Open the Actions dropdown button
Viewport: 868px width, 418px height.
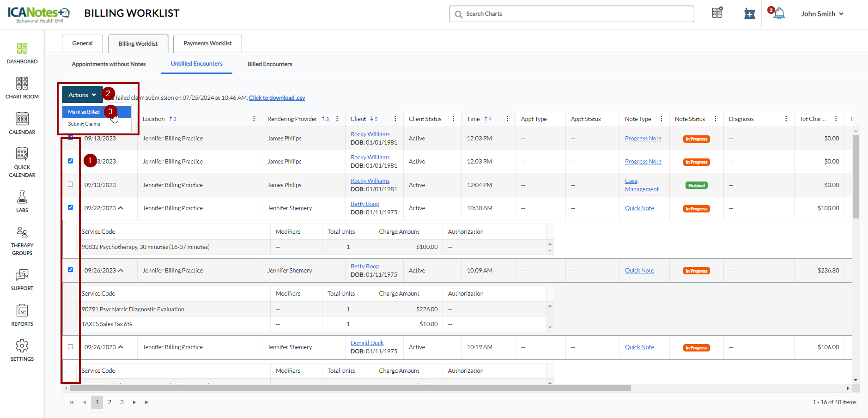(x=82, y=95)
